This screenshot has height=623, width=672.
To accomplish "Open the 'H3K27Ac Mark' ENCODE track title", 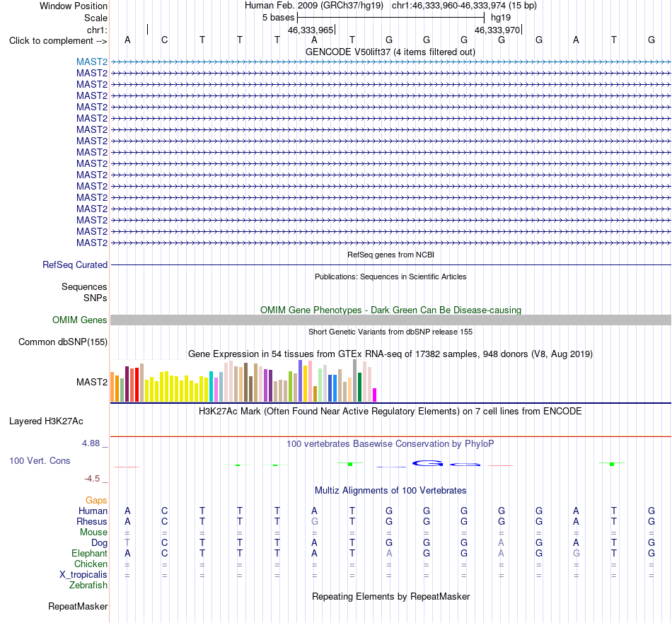I will pyautogui.click(x=390, y=412).
